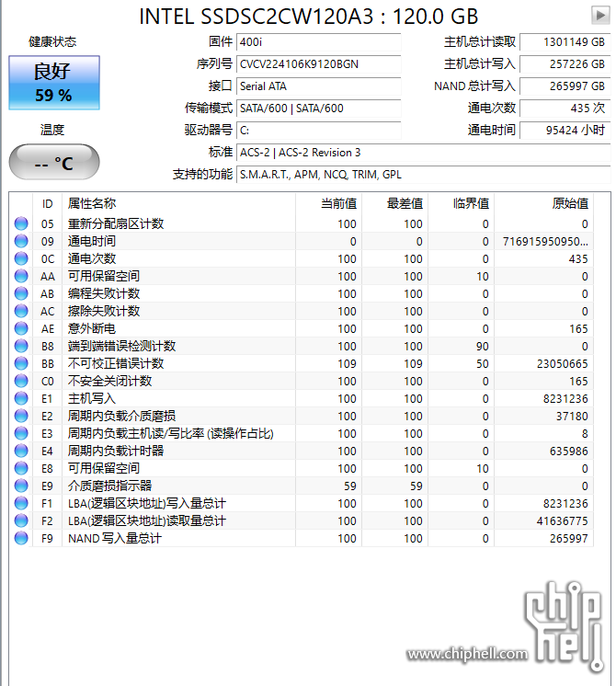Click the power-on hours value 95424 小时

(x=565, y=131)
